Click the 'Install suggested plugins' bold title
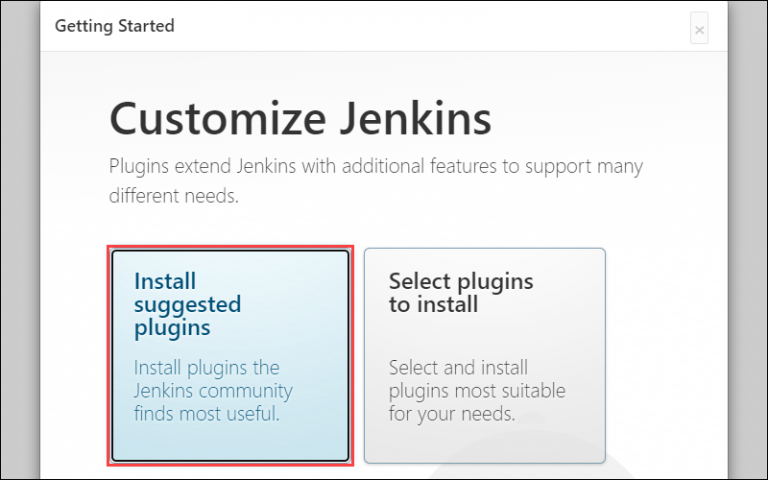Screen dimensions: 768x480 click(x=188, y=305)
